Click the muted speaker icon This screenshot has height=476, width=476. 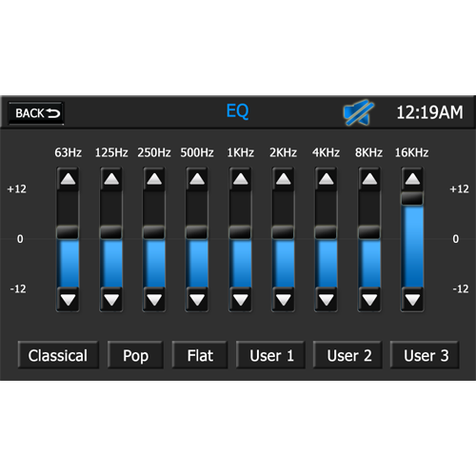coord(359,112)
